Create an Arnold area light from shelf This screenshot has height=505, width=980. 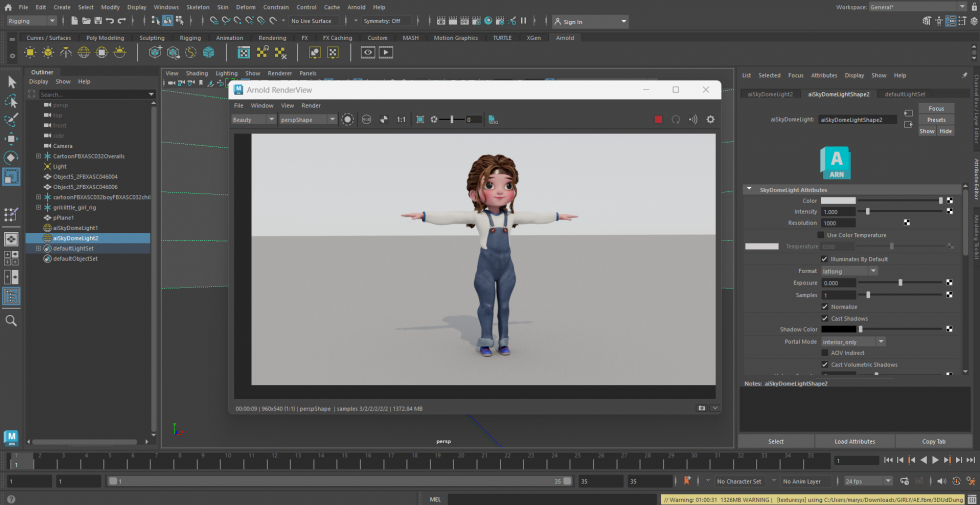(30, 52)
